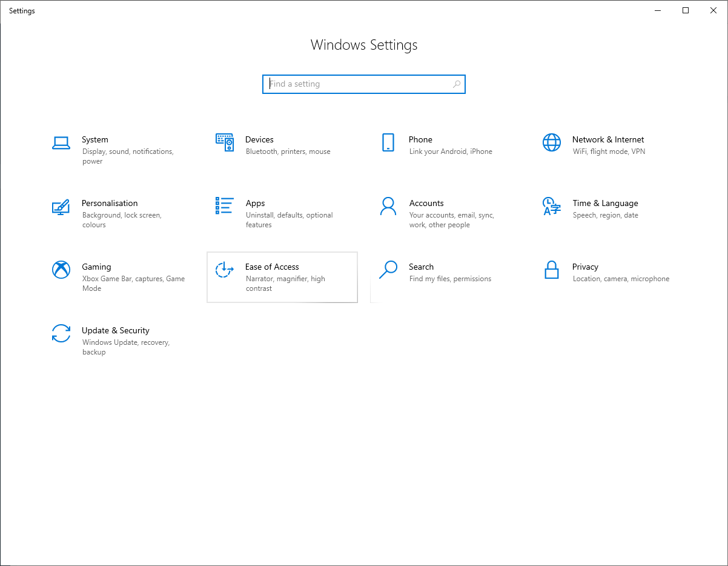Viewport: 728px width, 566px height.
Task: Click the 'Settings' window title text
Action: [22, 11]
